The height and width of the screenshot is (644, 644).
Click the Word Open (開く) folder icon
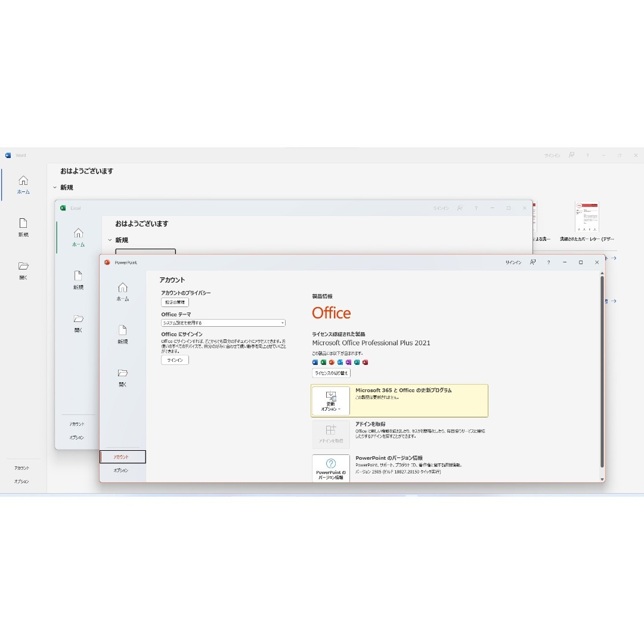click(x=23, y=267)
